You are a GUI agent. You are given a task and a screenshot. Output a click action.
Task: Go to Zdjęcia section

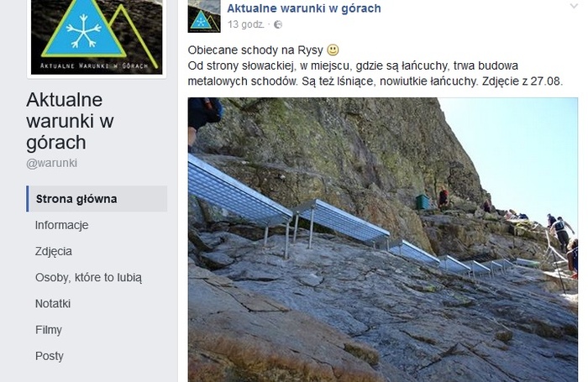tap(54, 251)
